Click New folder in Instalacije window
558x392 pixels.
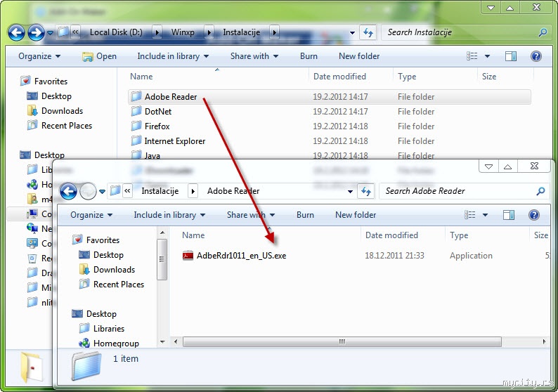[359, 56]
